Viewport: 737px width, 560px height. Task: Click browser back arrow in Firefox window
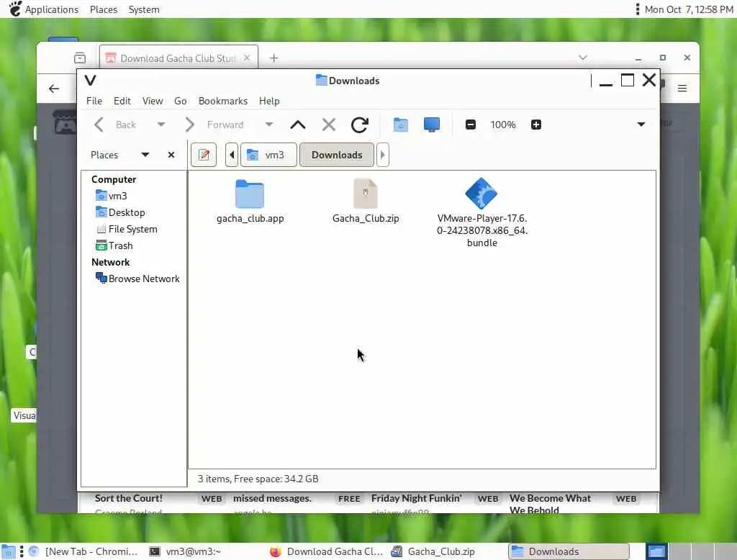pos(54,89)
